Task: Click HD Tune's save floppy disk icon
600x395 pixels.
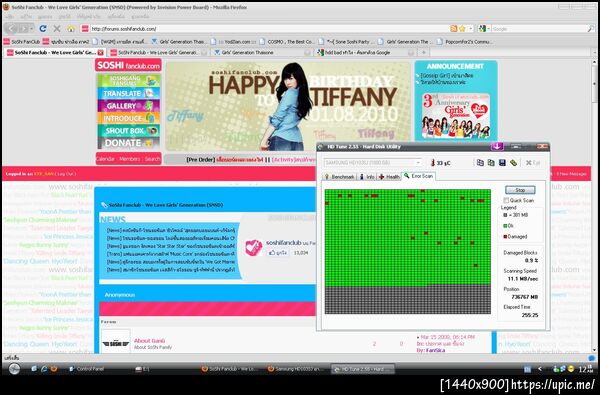Action: (x=502, y=163)
